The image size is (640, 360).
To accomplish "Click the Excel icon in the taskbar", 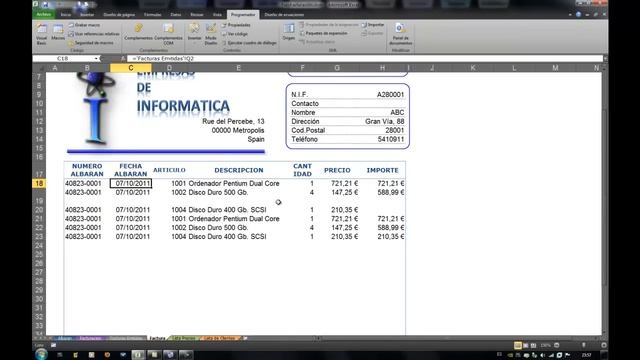I will pyautogui.click(x=138, y=355).
